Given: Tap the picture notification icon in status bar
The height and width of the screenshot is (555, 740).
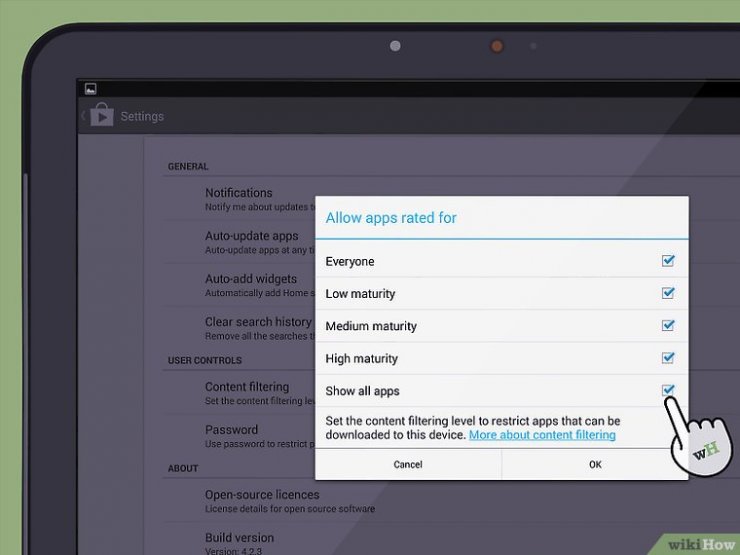Looking at the screenshot, I should tap(91, 88).
